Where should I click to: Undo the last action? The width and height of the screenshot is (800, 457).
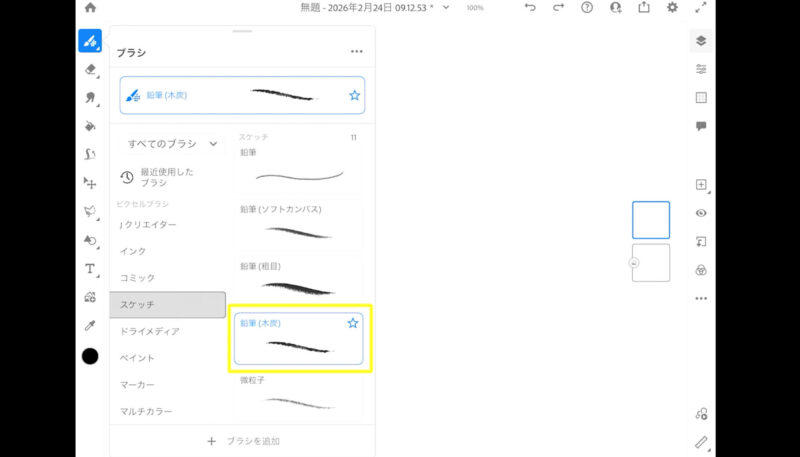(x=530, y=8)
